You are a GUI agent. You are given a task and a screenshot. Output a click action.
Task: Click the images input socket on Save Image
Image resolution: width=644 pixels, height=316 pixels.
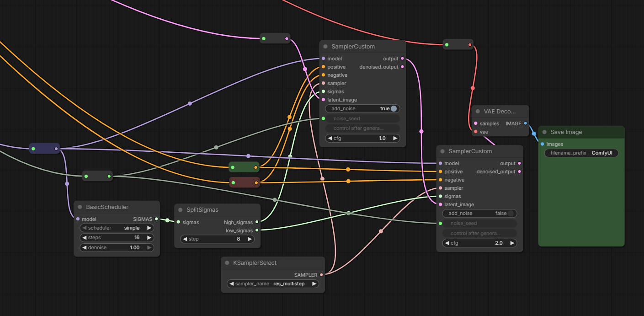point(542,144)
